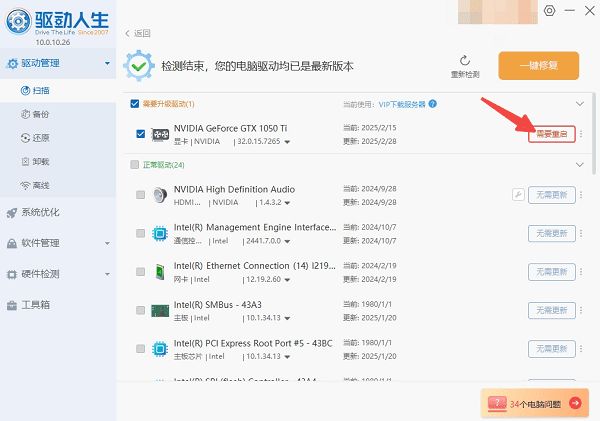This screenshot has width=600, height=421.
Task: Click the VIP server help question icon
Action: (432, 104)
